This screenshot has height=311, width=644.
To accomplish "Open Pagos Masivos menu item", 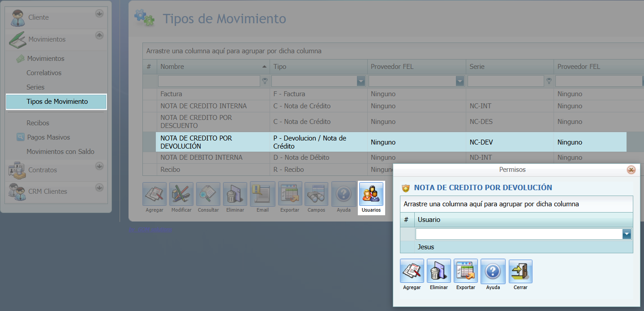I will (x=48, y=137).
